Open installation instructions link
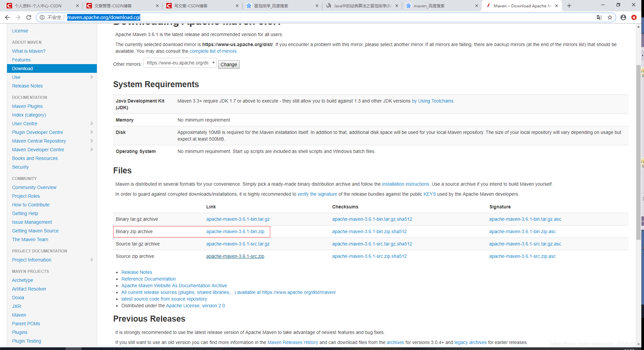644x350 pixels. [406, 184]
